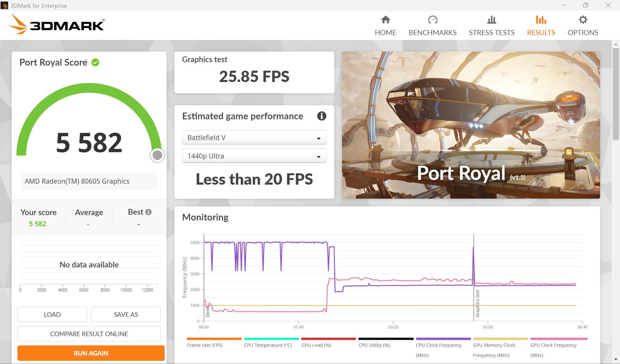Click the Benchmarks gauge icon
Viewport: 620px width, 364px height.
(432, 20)
